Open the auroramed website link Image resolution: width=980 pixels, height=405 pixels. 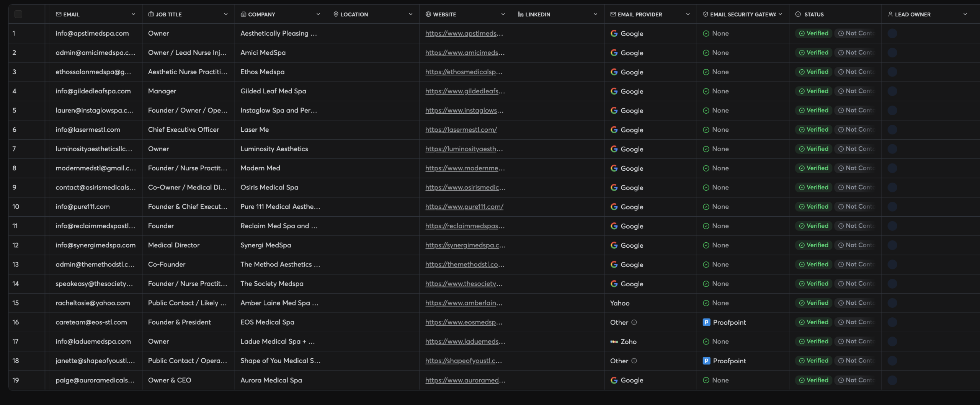pos(465,380)
